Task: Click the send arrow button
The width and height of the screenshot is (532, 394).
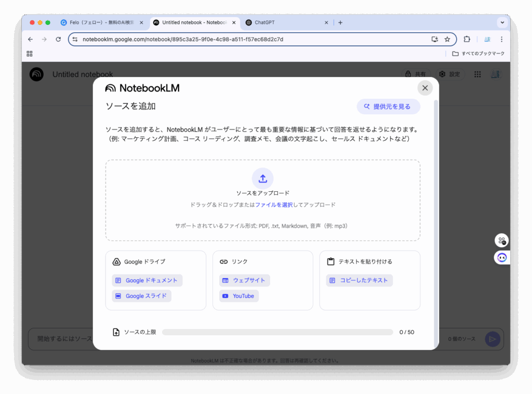Action: tap(493, 339)
